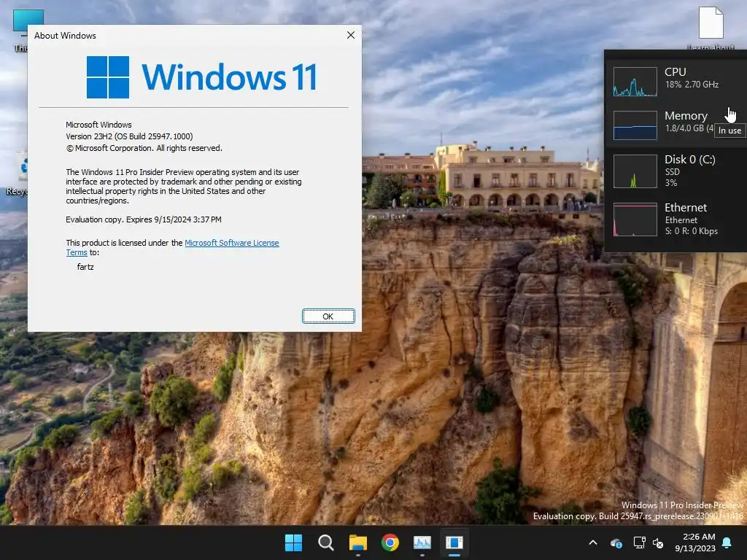Viewport: 747px width, 560px height.
Task: Click the Windows 11 logo in dialog
Action: point(201,77)
